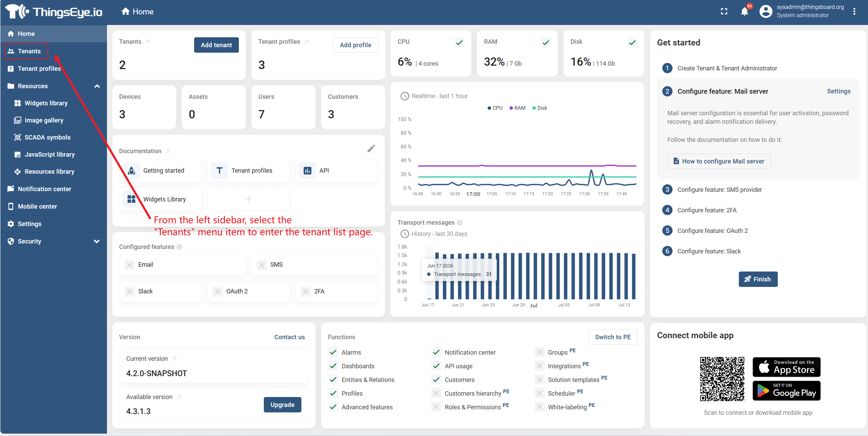The width and height of the screenshot is (868, 436).
Task: Open Tenants menu item in sidebar
Action: tap(54, 51)
